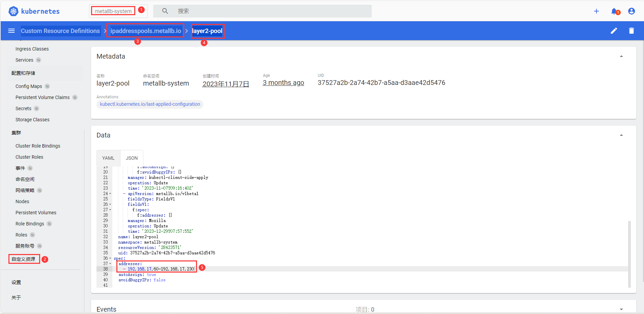
Task: Open 服务账号 in sidebar
Action: tap(25, 246)
